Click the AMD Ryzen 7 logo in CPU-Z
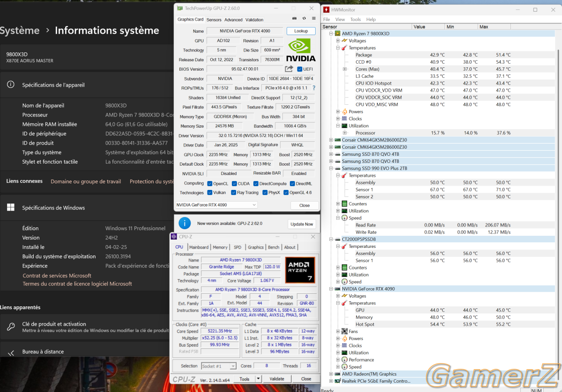Image resolution: width=562 pixels, height=392 pixels. tap(300, 270)
